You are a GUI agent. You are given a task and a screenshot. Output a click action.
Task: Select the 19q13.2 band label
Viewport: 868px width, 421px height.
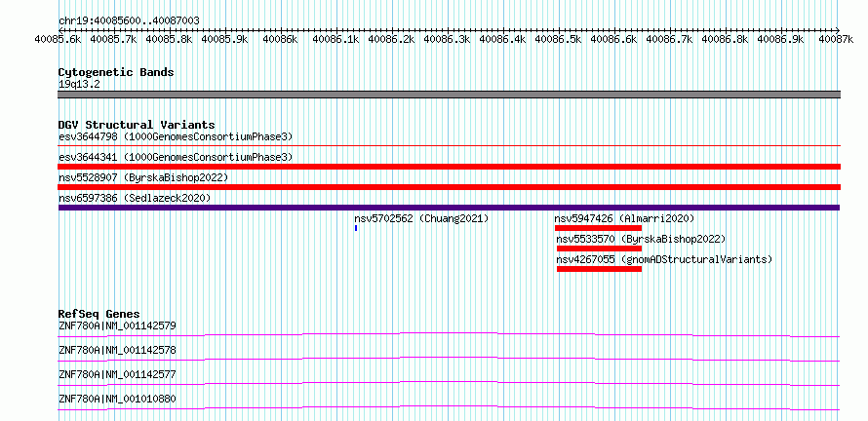(x=79, y=85)
